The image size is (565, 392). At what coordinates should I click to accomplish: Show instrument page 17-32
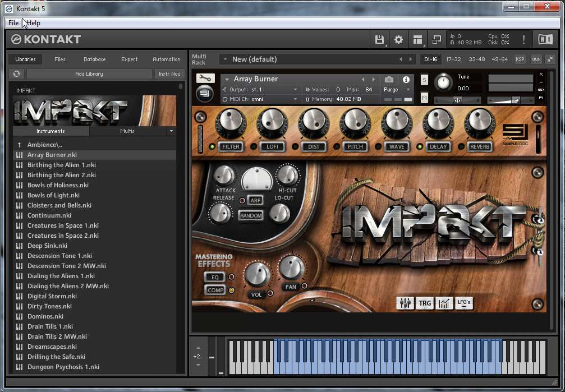453,59
